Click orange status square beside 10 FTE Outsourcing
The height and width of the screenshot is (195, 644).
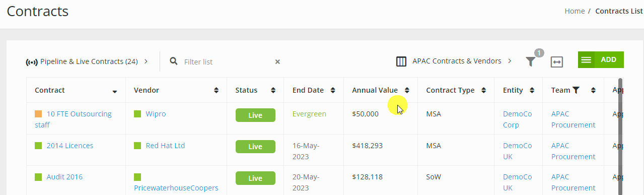[38, 114]
